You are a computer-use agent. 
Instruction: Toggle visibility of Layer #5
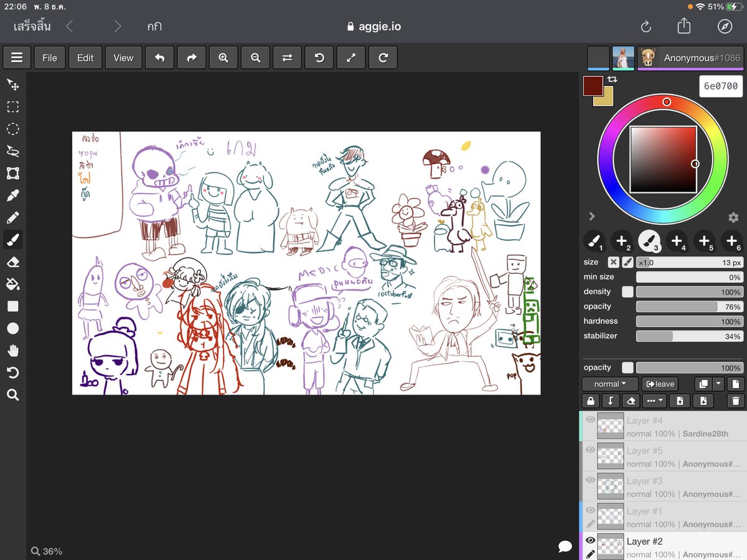pyautogui.click(x=590, y=450)
